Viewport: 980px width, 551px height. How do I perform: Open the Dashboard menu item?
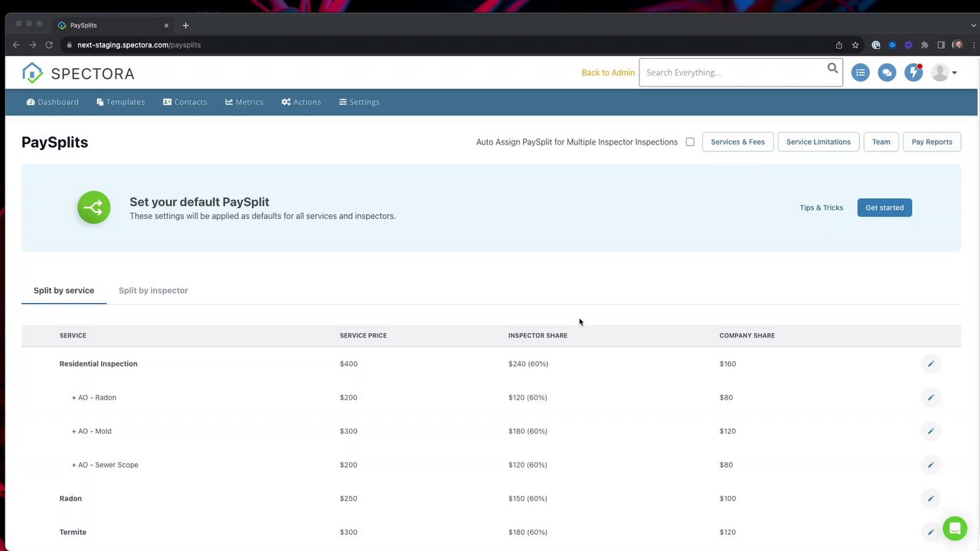(x=53, y=102)
